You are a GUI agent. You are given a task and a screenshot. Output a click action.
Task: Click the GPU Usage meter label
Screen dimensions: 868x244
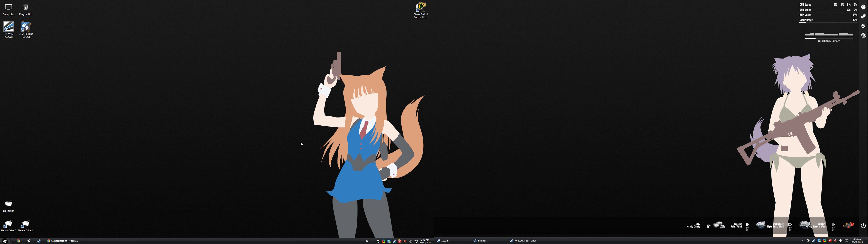(x=805, y=10)
